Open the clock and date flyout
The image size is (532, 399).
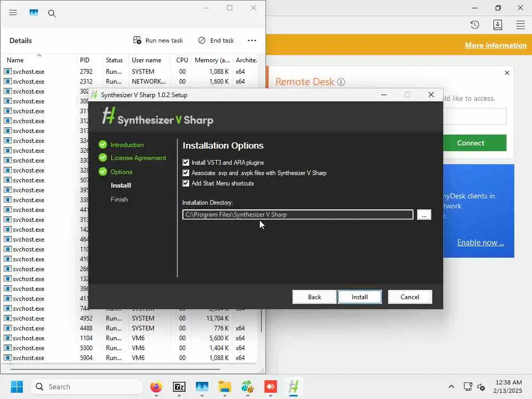point(508,387)
